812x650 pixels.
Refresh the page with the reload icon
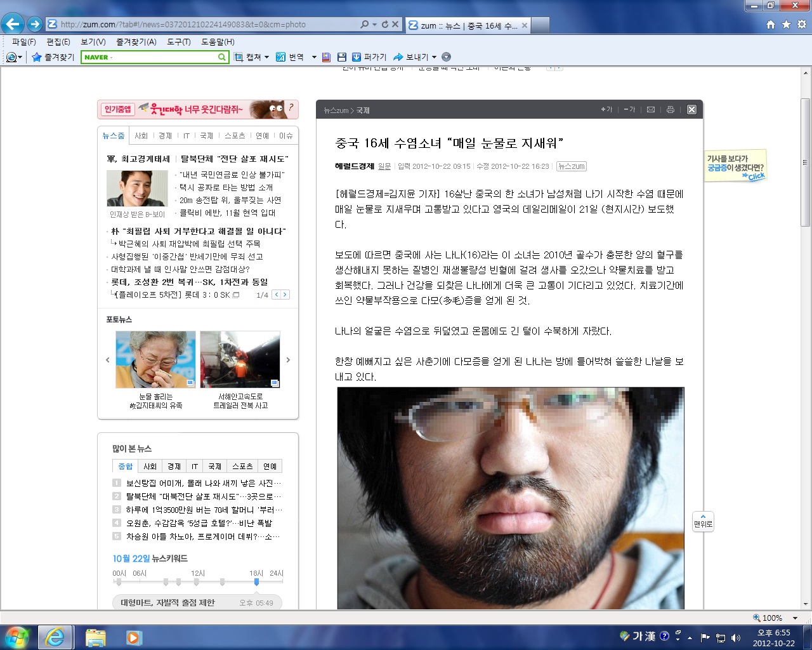pos(384,24)
